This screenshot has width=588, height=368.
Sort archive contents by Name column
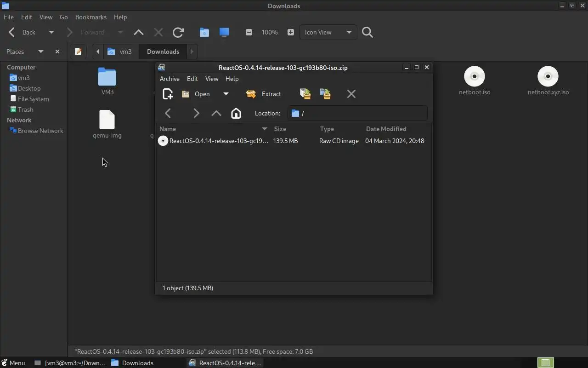click(214, 129)
